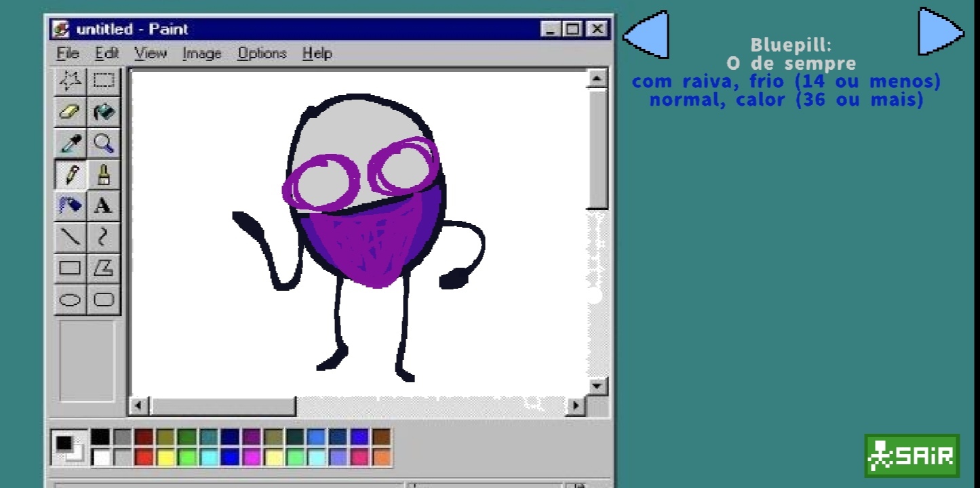
Task: Click the horizontal scrollbar right arrow
Action: (576, 406)
